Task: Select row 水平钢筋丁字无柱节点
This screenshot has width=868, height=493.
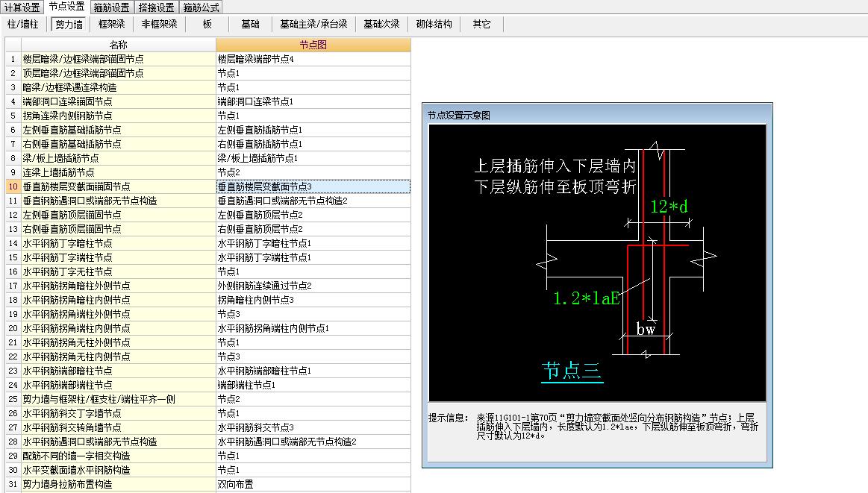Action: [x=119, y=271]
